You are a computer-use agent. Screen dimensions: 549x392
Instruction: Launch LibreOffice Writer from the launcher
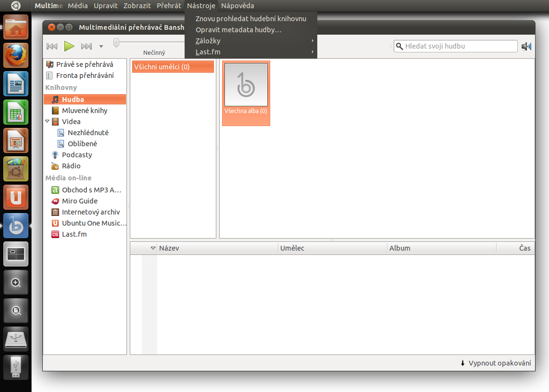[x=16, y=84]
